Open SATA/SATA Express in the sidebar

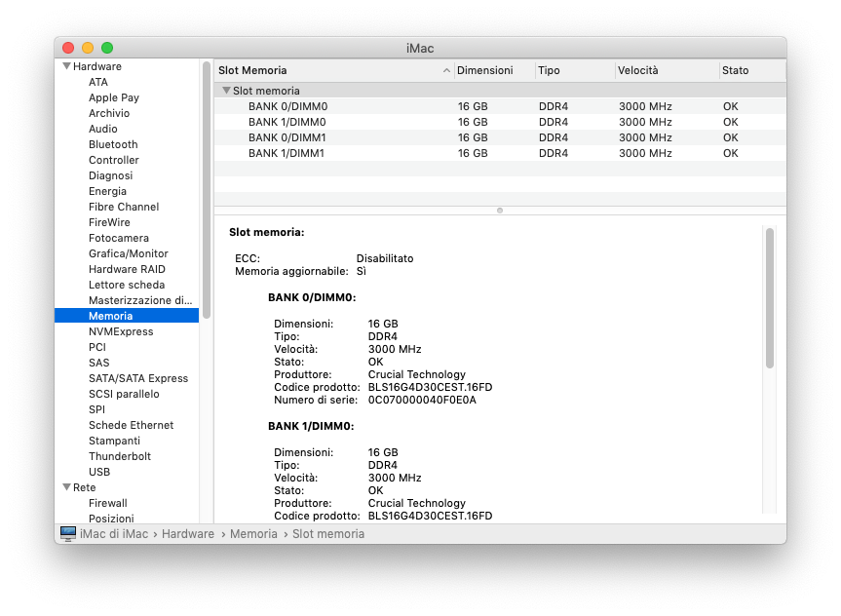pos(138,378)
